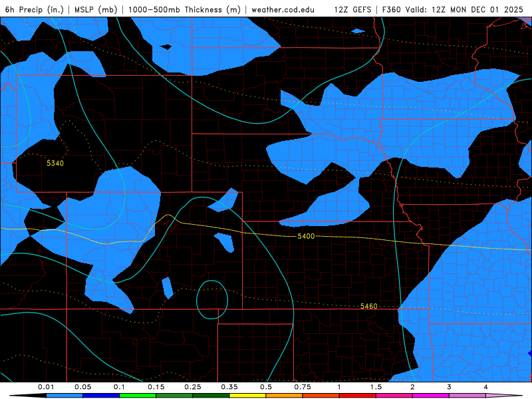The height and width of the screenshot is (399, 532).
Task: Select the light orange 0.5–0.75 legend swatch
Action: [x=285, y=396]
